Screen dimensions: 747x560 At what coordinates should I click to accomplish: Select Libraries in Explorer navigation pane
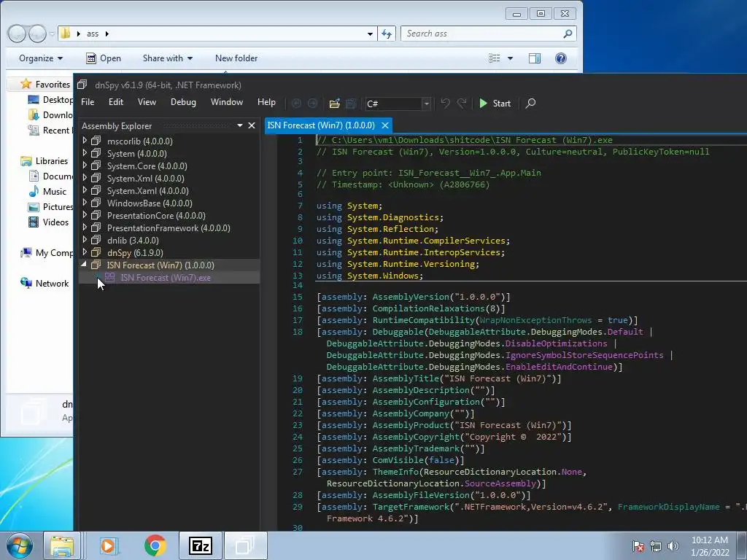point(52,161)
